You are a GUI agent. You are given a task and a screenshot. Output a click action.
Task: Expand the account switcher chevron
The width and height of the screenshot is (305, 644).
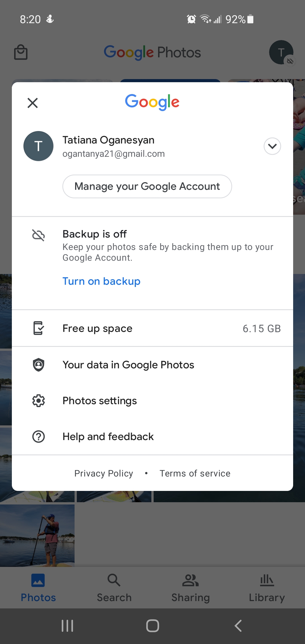pyautogui.click(x=272, y=146)
